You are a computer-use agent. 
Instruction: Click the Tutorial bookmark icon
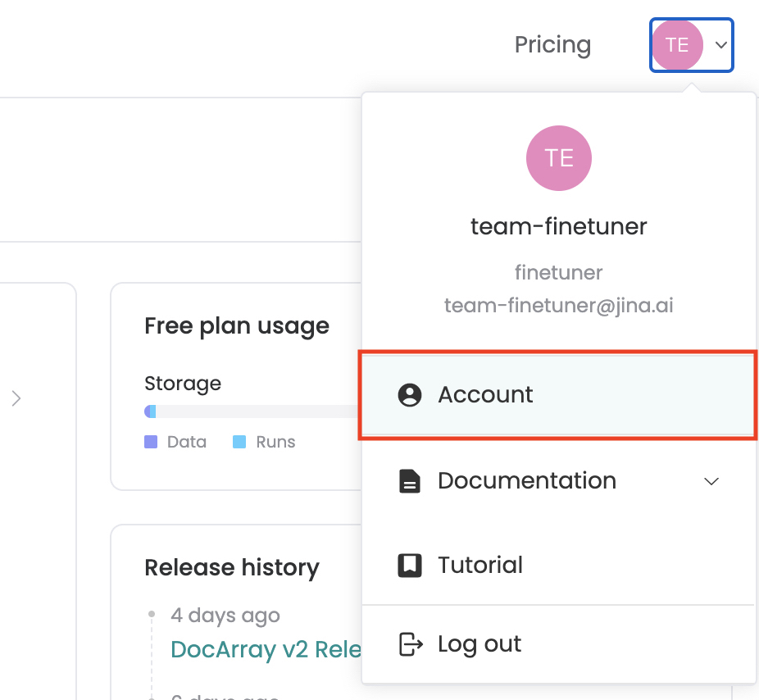409,565
